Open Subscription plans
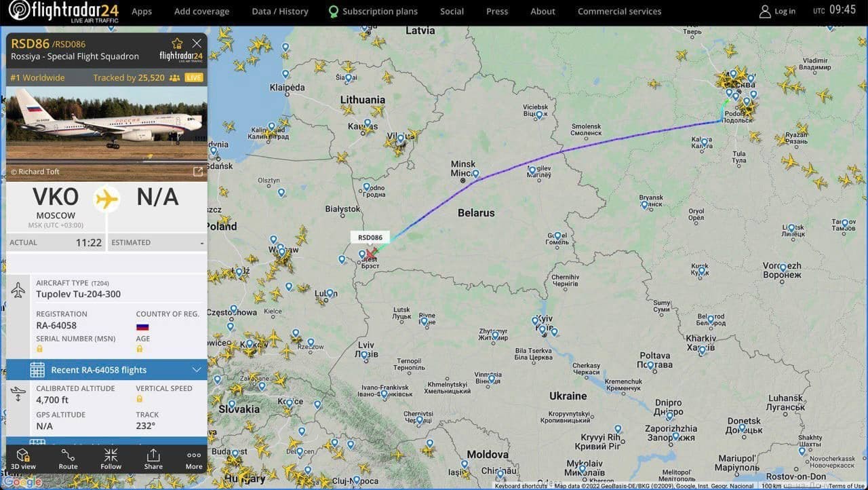 pos(373,12)
